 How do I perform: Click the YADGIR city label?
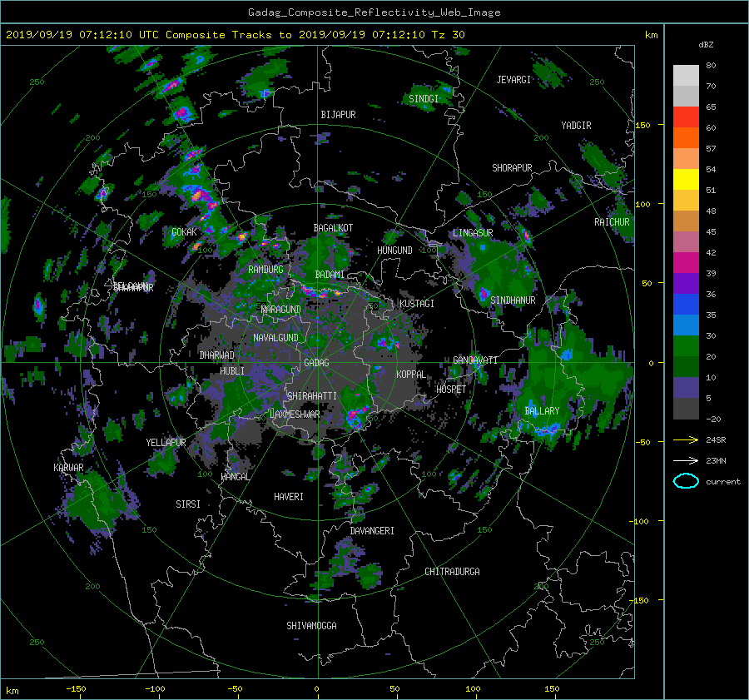point(576,126)
